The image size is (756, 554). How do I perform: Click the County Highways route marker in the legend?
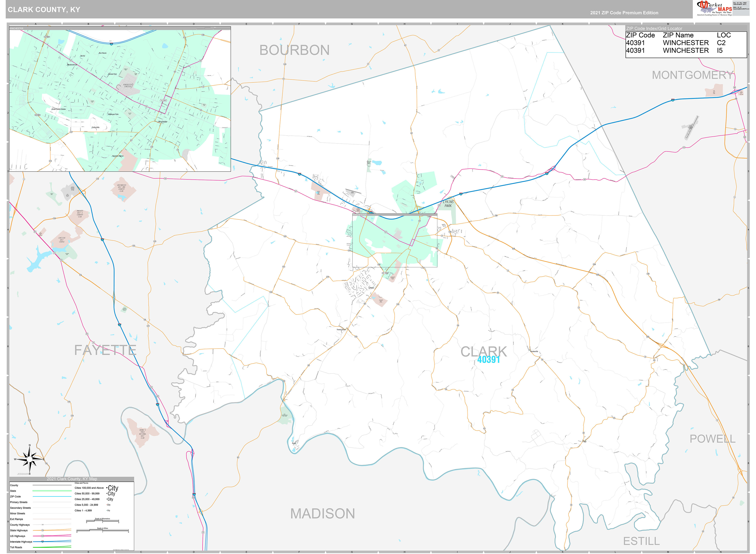[x=42, y=525]
